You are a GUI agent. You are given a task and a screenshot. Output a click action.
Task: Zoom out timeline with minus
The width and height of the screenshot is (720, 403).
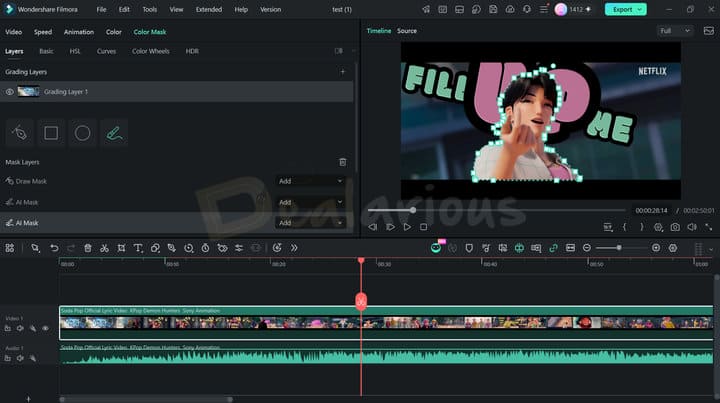586,248
